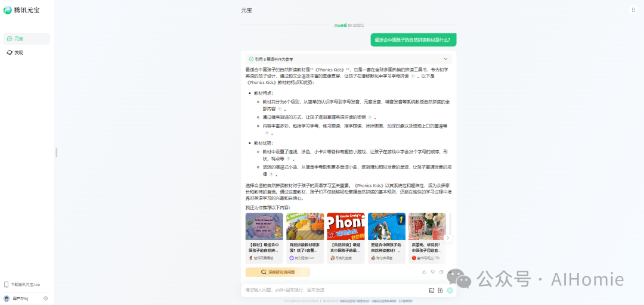Click the 元宝 chat title at top
Screen dimensions: 644x305
[x=246, y=10]
